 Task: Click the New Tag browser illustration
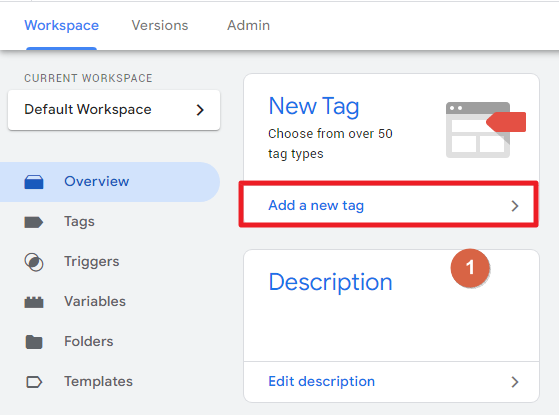486,130
